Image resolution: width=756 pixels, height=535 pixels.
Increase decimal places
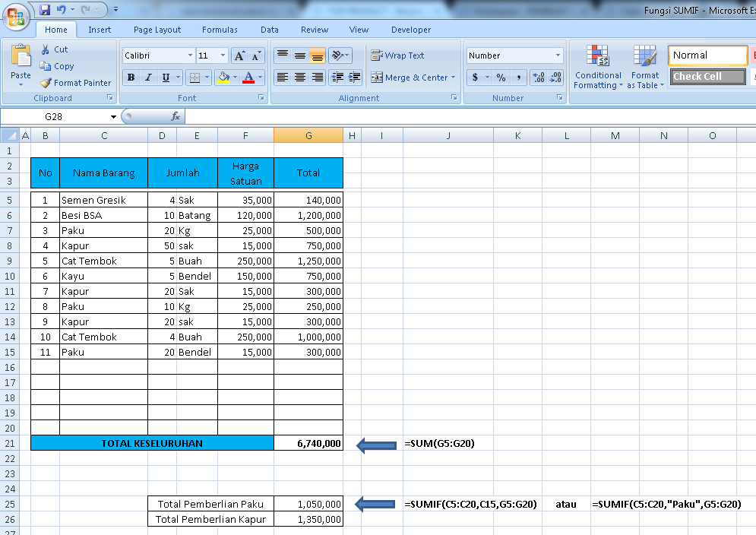click(539, 78)
